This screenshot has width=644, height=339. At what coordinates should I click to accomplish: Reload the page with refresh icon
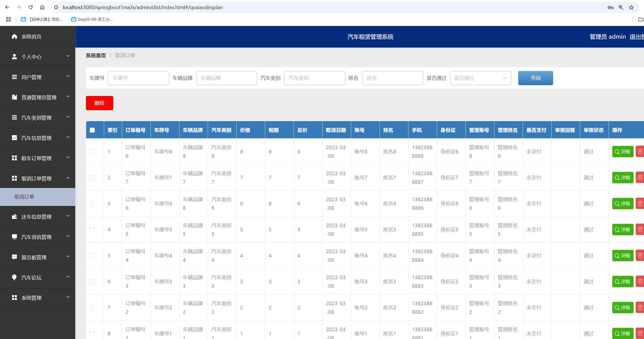tap(30, 7)
